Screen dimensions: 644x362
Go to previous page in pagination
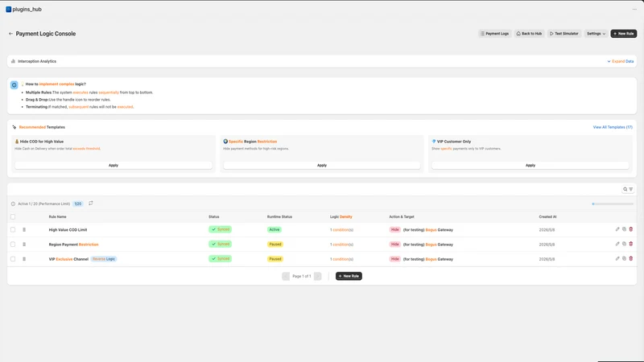click(x=286, y=276)
